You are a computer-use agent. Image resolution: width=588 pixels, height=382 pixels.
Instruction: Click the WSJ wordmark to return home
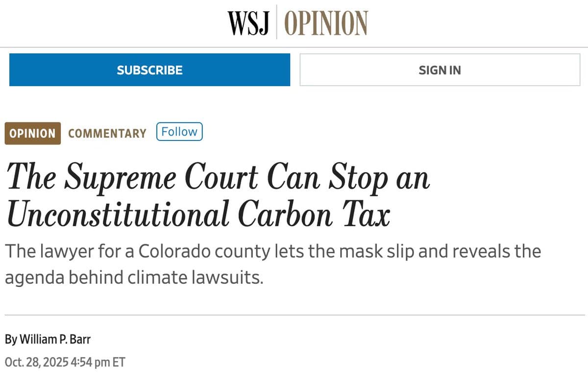[249, 22]
